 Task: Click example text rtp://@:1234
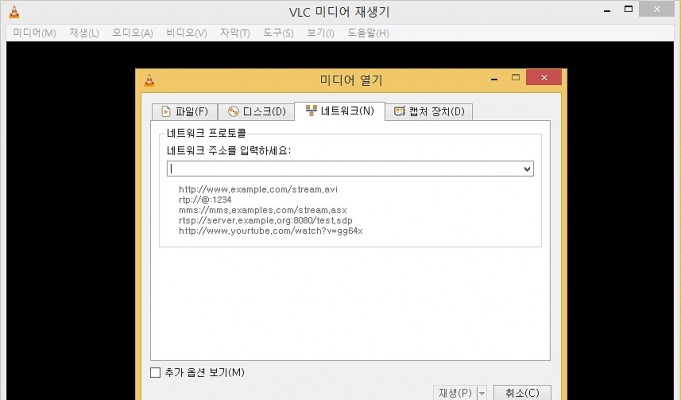tap(205, 200)
